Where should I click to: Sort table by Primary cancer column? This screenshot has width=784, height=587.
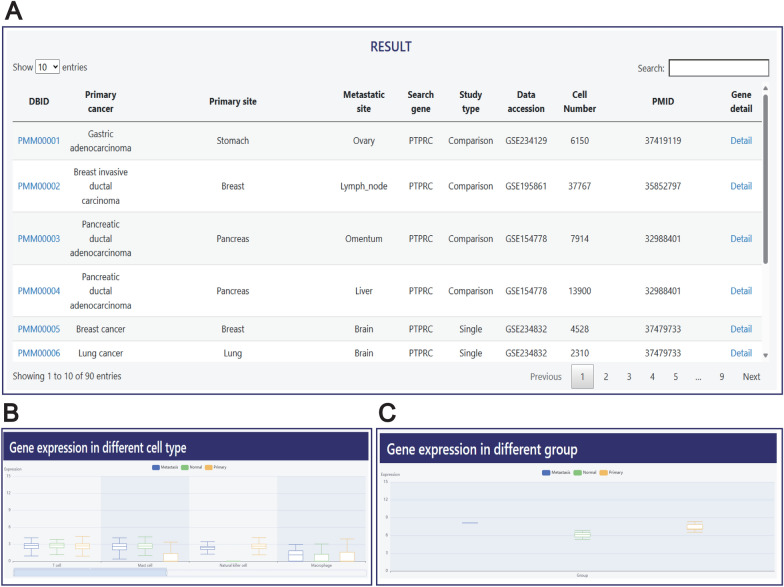coord(100,102)
